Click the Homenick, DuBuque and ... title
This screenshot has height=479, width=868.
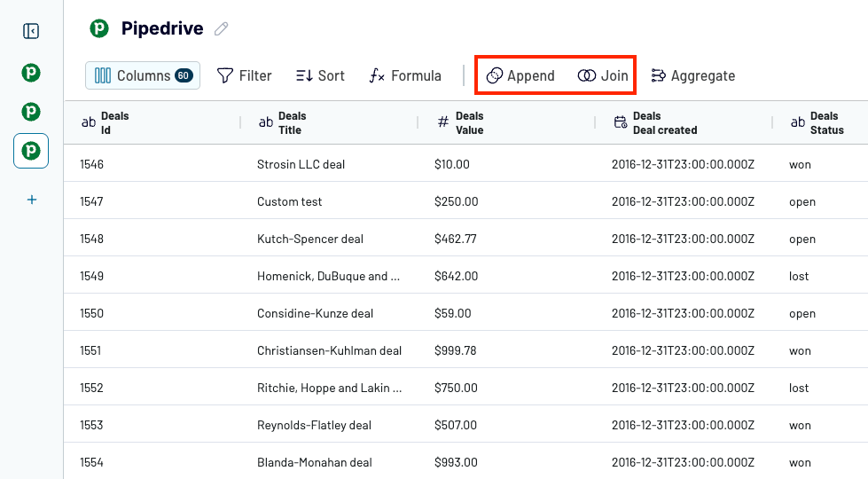[x=328, y=276]
